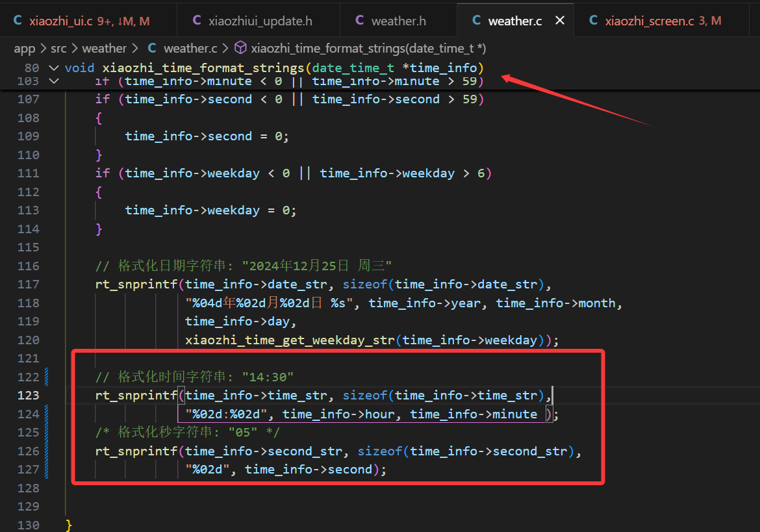760x532 pixels.
Task: Collapse the if block at line 103
Action: pos(54,81)
